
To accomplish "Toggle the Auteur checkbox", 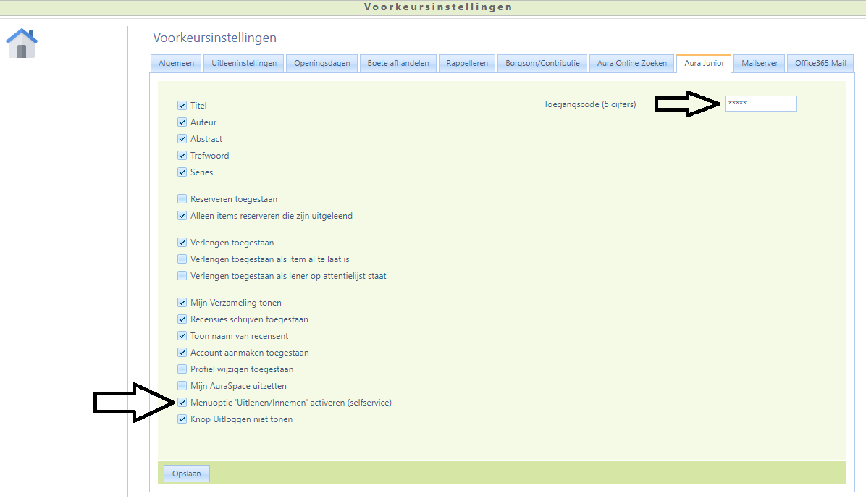I will click(x=182, y=122).
